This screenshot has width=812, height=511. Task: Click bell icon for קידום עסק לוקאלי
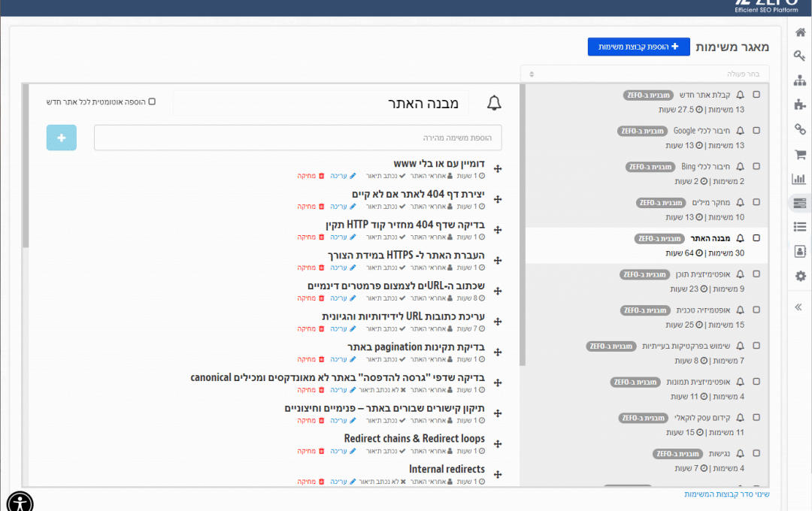(740, 417)
